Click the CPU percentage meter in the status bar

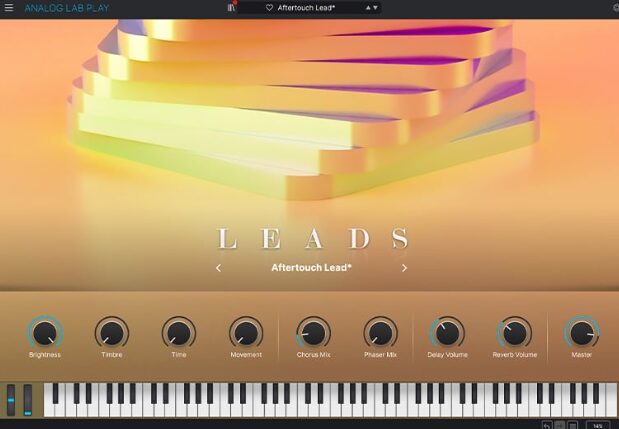tap(597, 425)
